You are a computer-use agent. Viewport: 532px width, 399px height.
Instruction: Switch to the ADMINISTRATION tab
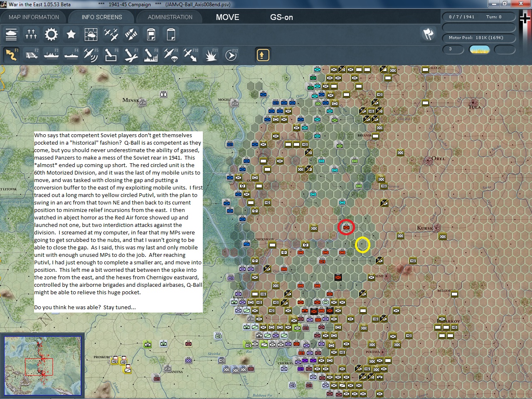pyautogui.click(x=170, y=17)
